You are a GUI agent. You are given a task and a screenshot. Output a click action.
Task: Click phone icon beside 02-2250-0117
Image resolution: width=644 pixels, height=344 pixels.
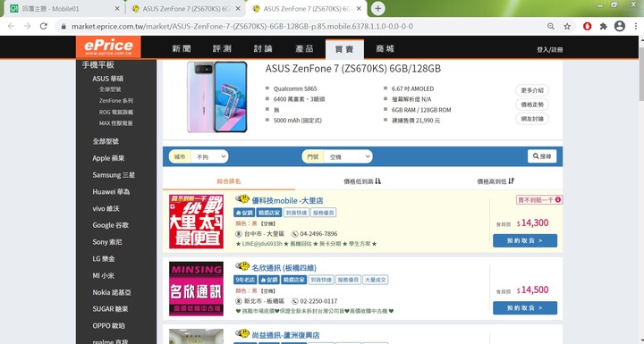(295, 301)
